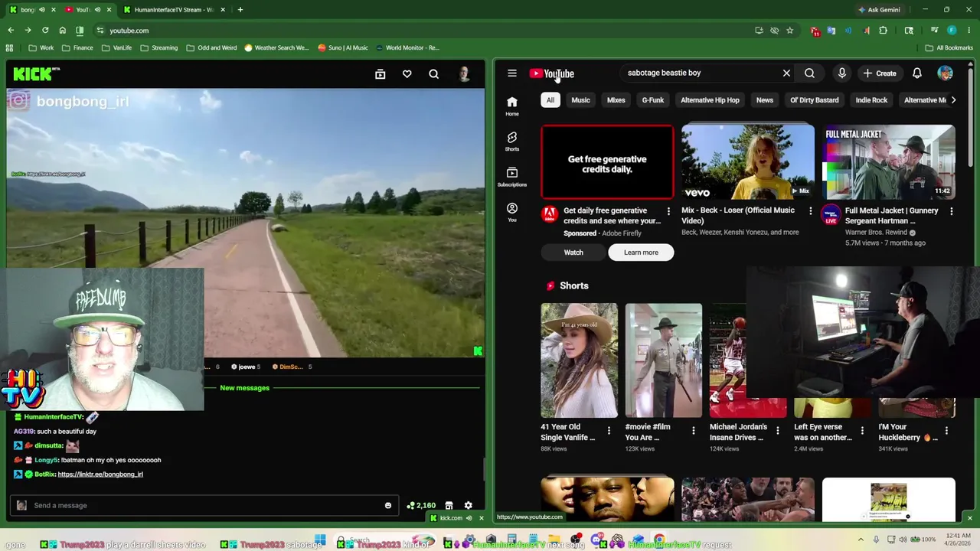Open YouTube account avatar menu
The width and height of the screenshot is (980, 551).
coord(946,73)
